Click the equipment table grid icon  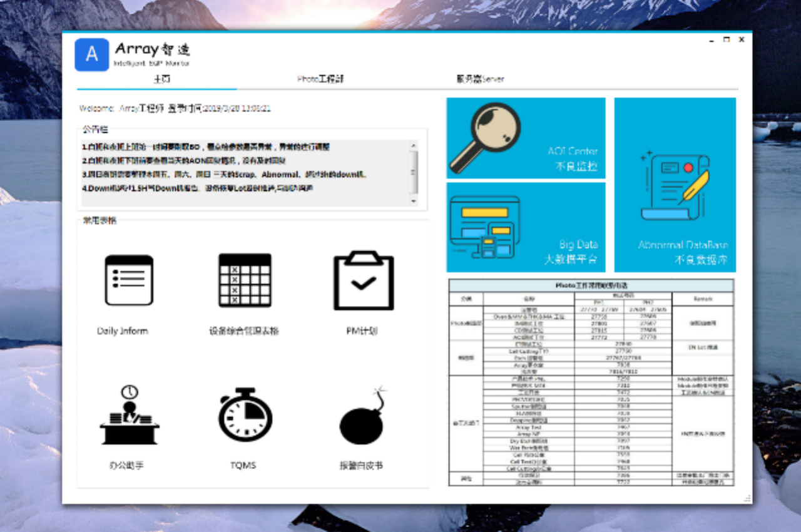pos(245,280)
